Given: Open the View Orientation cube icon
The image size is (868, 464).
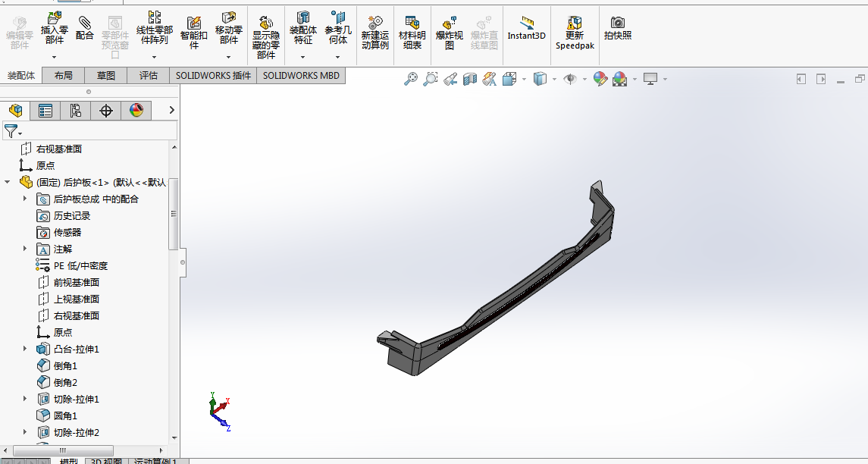Looking at the screenshot, I should pyautogui.click(x=509, y=79).
